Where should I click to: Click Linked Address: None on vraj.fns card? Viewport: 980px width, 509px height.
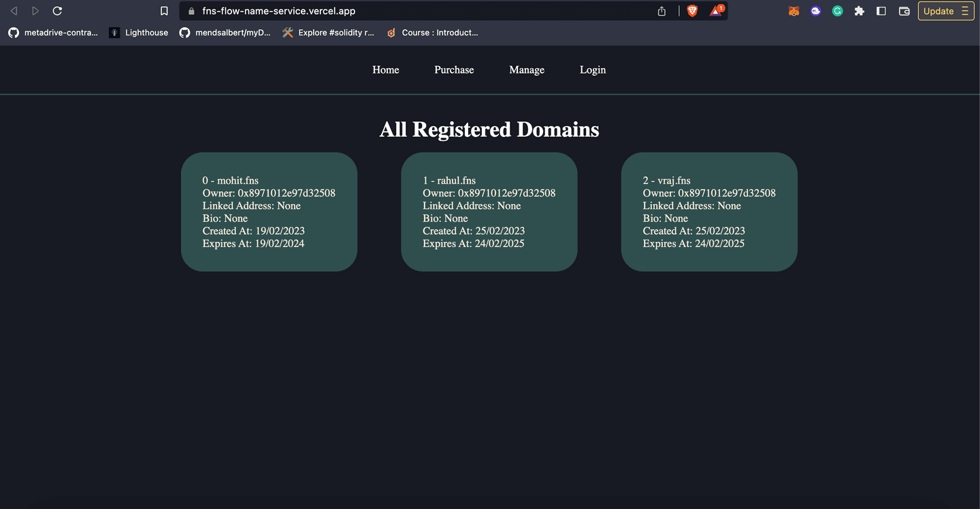(692, 206)
